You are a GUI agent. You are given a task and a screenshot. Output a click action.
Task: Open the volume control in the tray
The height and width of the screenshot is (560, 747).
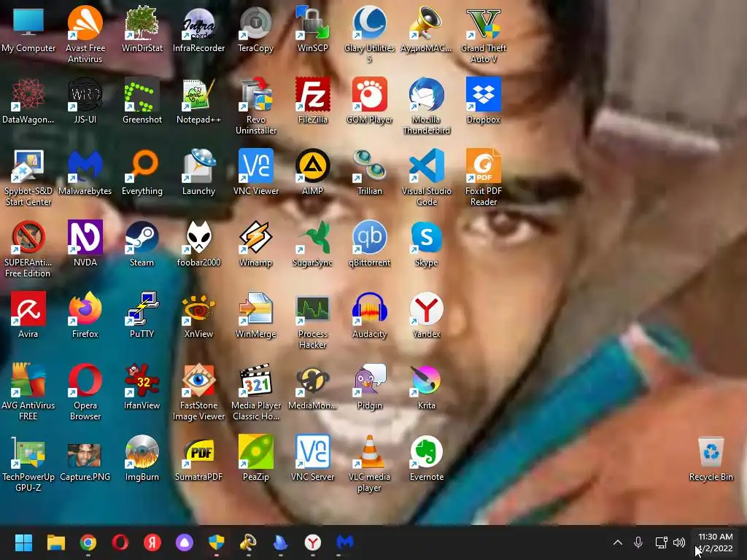(679, 542)
